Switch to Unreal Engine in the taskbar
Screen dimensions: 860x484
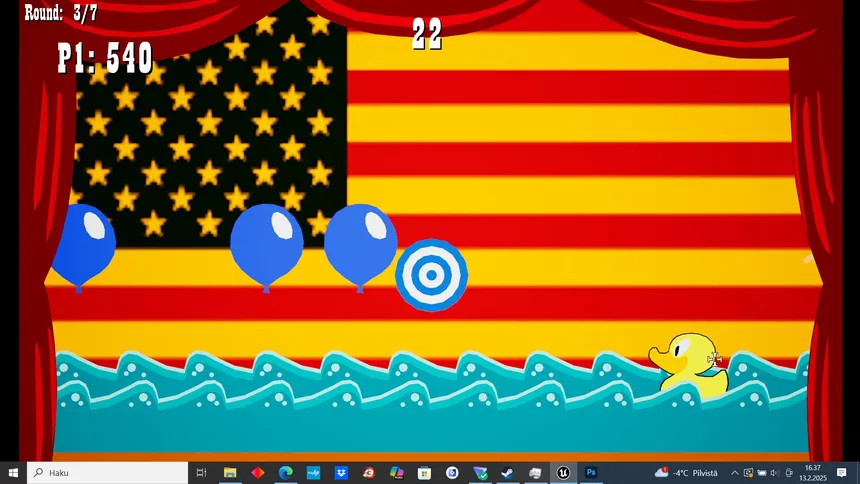[x=563, y=472]
